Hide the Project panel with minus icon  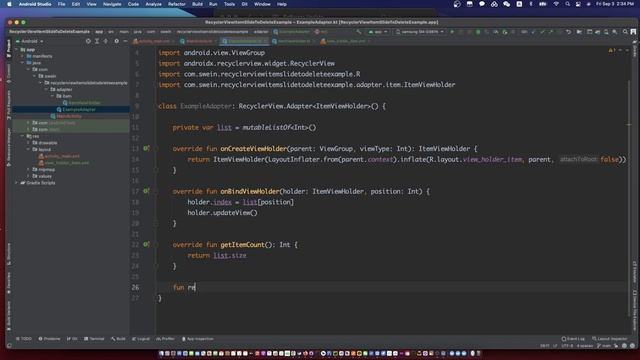(125, 41)
